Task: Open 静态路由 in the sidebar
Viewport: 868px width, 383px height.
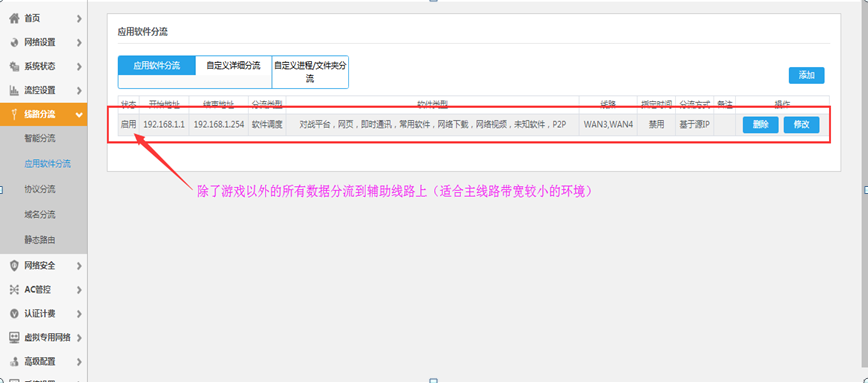Action: [40, 240]
